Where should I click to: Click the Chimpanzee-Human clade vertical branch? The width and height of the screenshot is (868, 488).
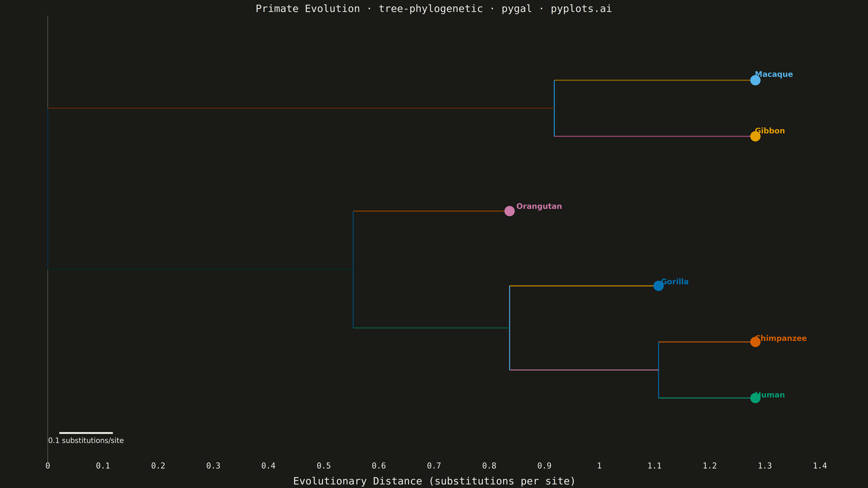click(658, 370)
